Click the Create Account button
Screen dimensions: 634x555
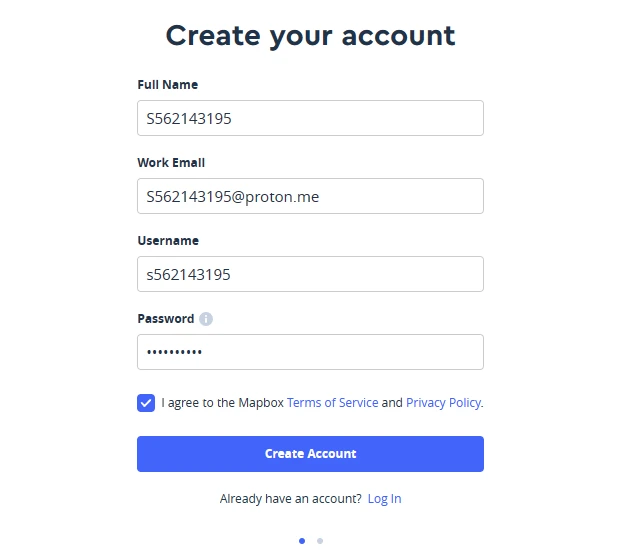pos(310,454)
